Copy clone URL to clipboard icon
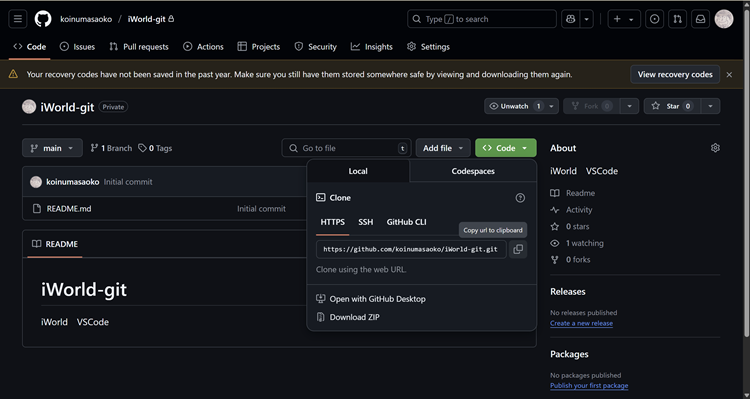Viewport: 750px width, 399px height. [518, 249]
